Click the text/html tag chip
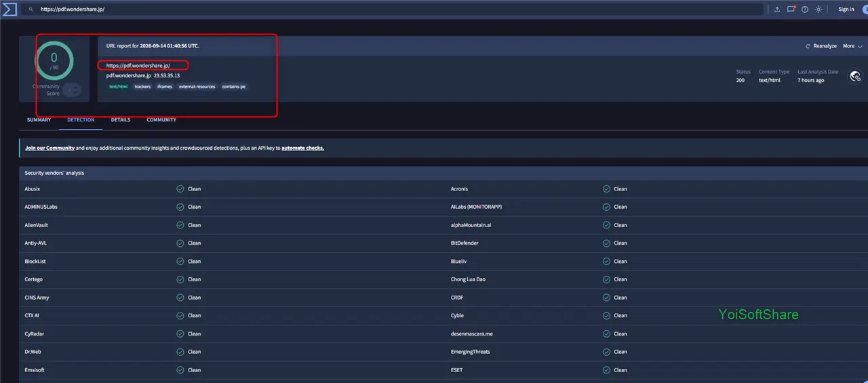 [118, 87]
